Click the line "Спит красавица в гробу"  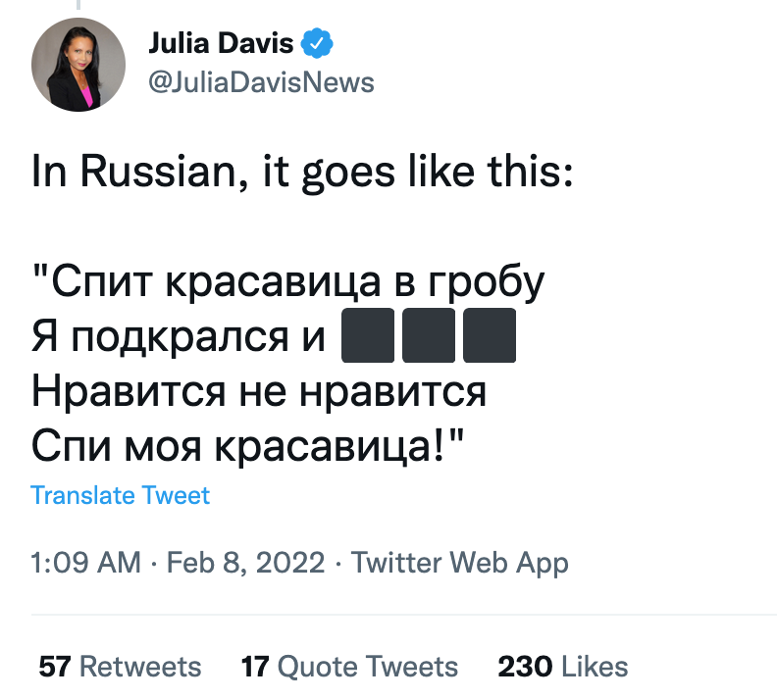click(287, 282)
